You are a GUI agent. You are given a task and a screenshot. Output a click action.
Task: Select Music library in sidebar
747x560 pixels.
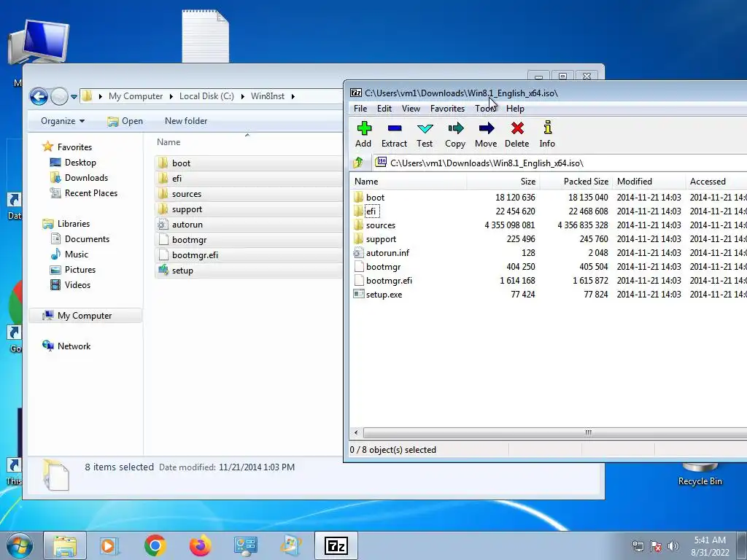click(76, 254)
